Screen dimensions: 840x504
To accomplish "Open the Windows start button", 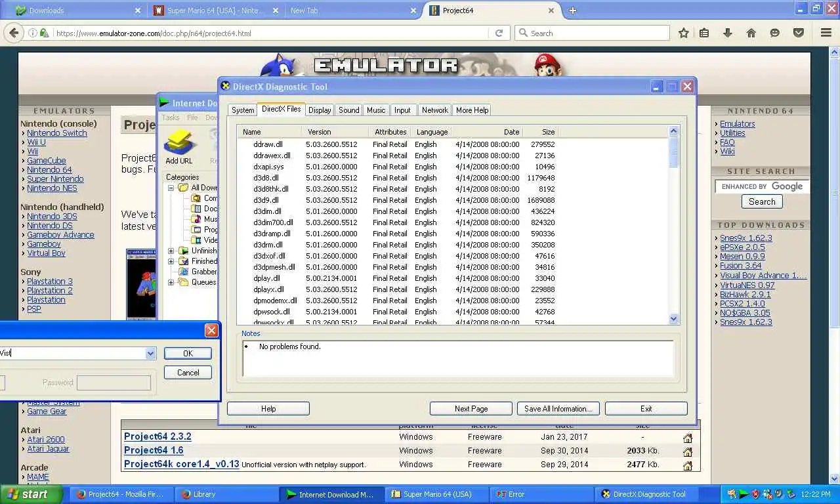I will pos(31,494).
